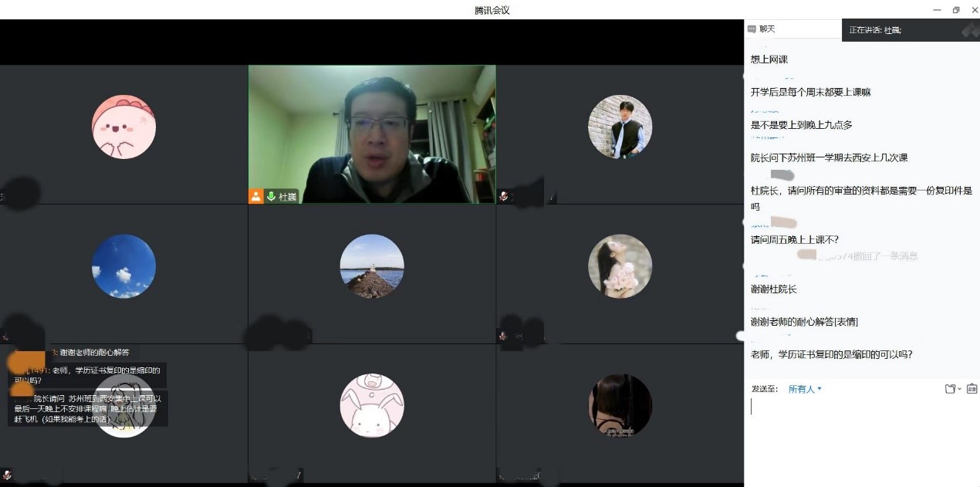Click the green microphone icon beside 杜巍

pyautogui.click(x=271, y=196)
